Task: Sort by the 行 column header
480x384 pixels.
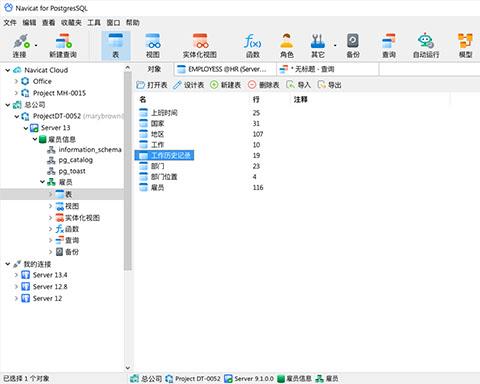Action: pyautogui.click(x=256, y=99)
